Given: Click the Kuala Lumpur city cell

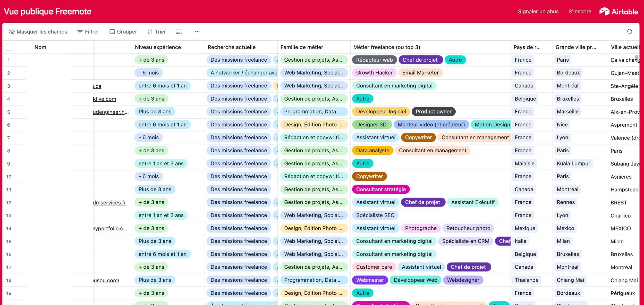Looking at the screenshot, I should pos(573,163).
